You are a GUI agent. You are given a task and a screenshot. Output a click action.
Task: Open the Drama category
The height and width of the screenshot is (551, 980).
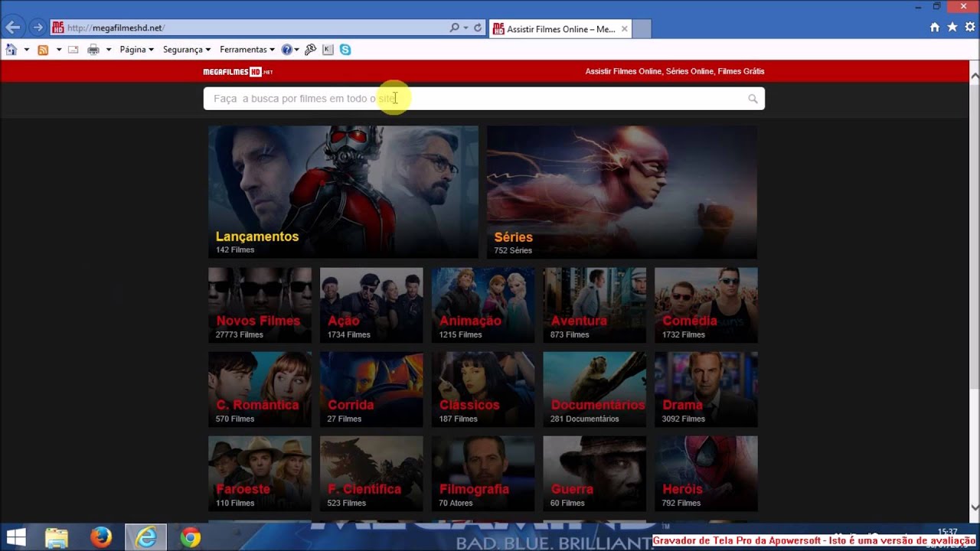(x=706, y=389)
